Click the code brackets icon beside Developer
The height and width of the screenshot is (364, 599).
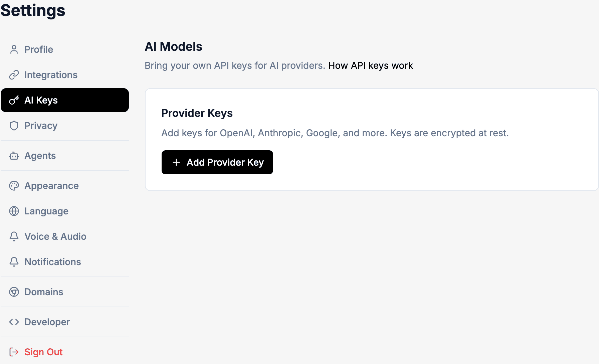coord(14,322)
